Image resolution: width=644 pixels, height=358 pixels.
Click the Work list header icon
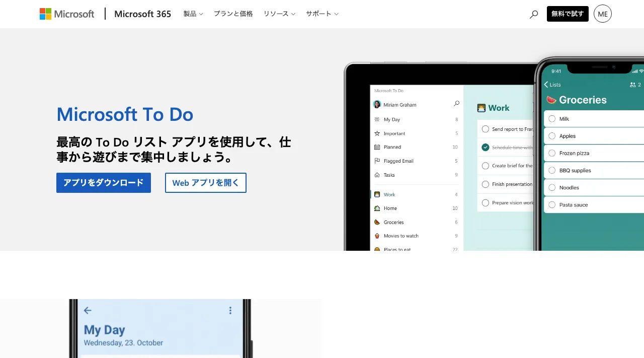click(481, 108)
